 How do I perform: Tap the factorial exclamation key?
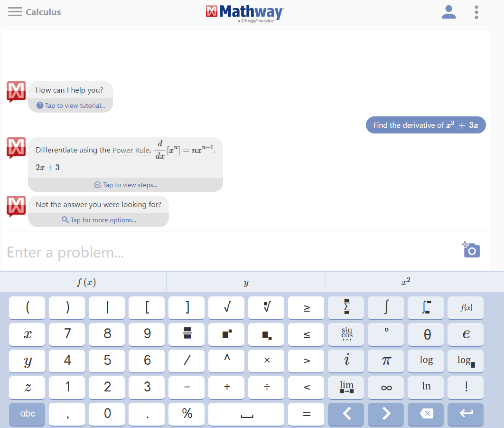pyautogui.click(x=466, y=388)
